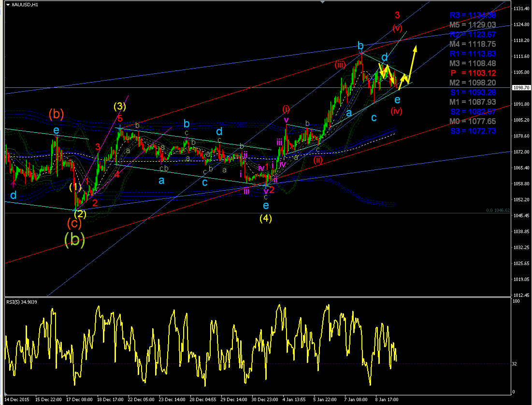Select the S3 = 1072.73 support label

pyautogui.click(x=473, y=131)
